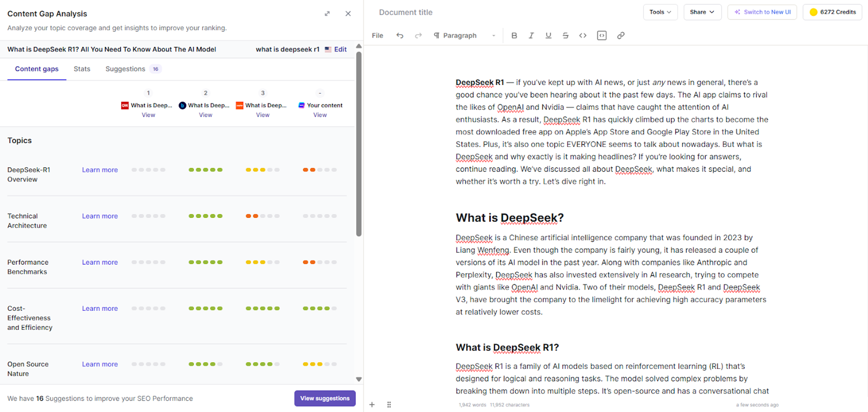Click the panel scroll down arrow
868x412 pixels.
click(x=359, y=379)
